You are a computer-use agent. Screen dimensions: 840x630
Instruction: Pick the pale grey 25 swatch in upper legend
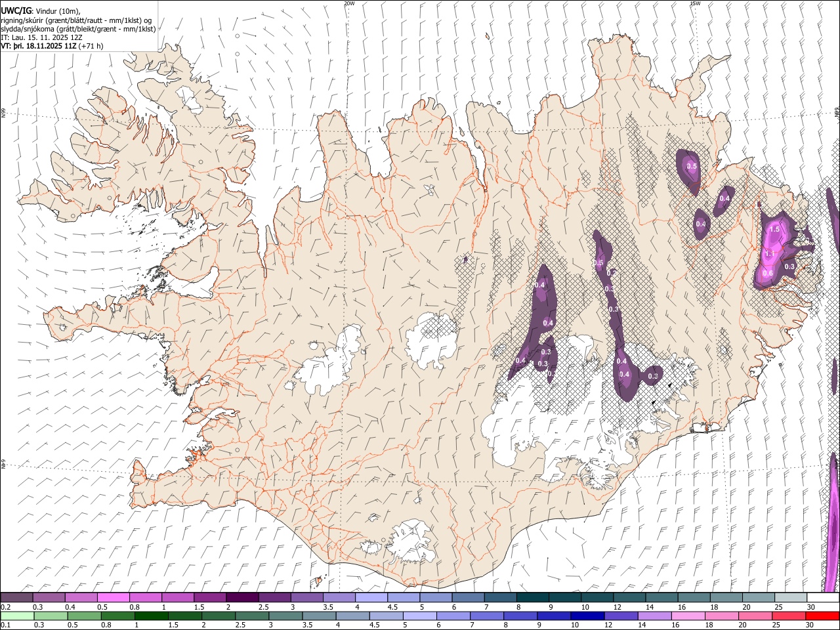pos(790,597)
